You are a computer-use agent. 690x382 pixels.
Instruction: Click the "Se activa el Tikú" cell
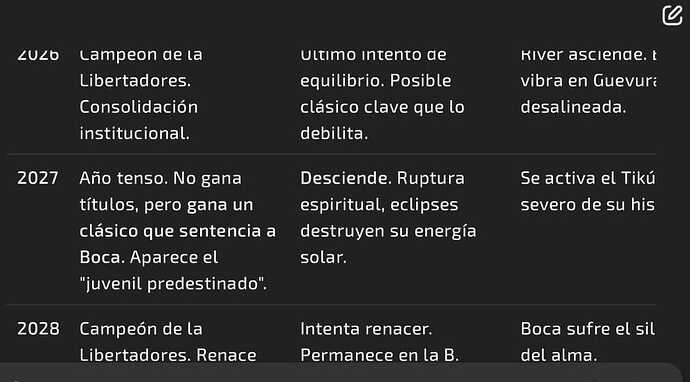pyautogui.click(x=588, y=178)
